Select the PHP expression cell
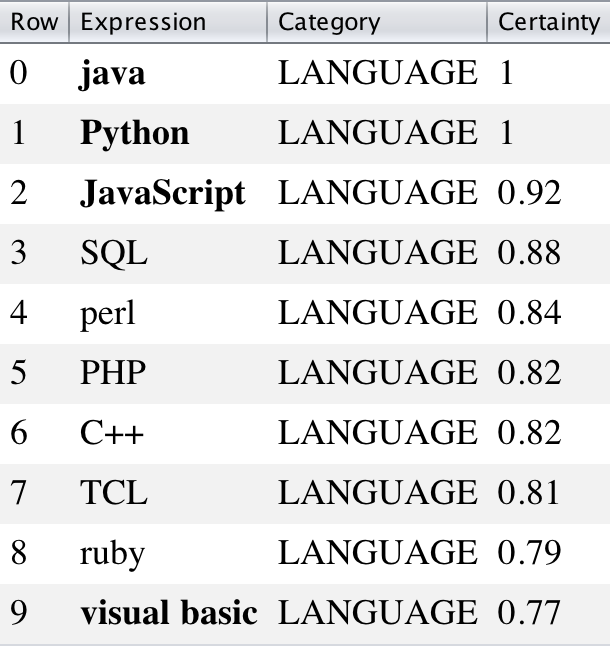610x646 pixels. (113, 373)
